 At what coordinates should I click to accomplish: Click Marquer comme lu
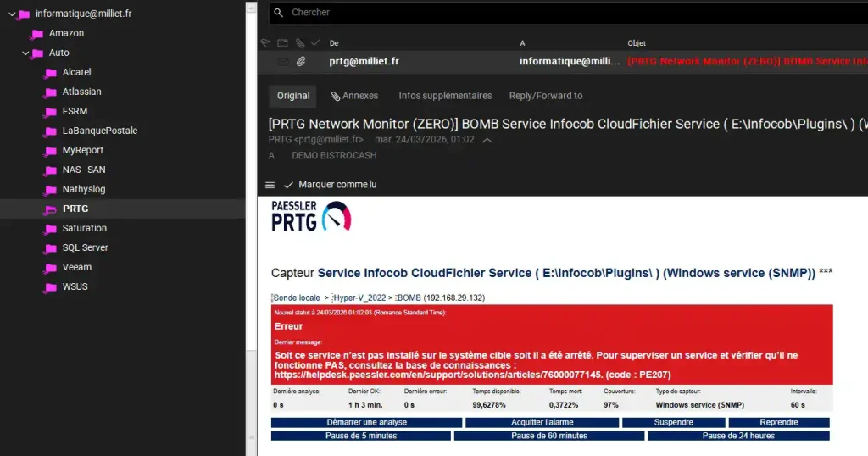point(337,184)
